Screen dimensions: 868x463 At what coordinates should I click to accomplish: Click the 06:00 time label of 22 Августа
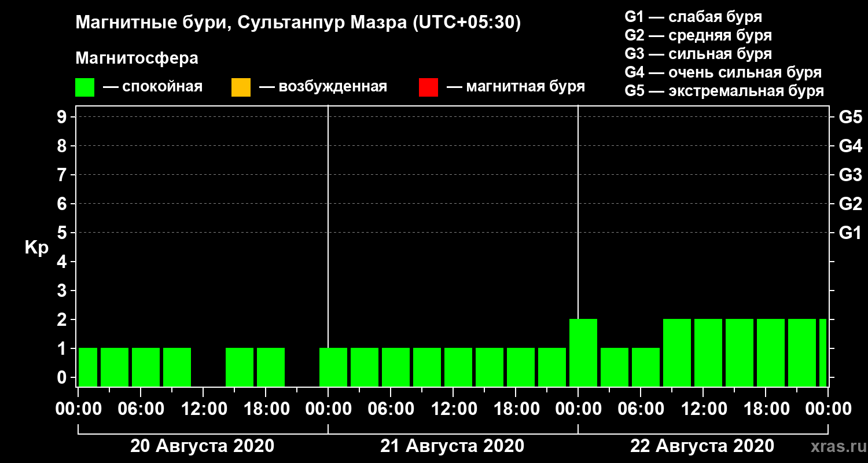pyautogui.click(x=641, y=409)
